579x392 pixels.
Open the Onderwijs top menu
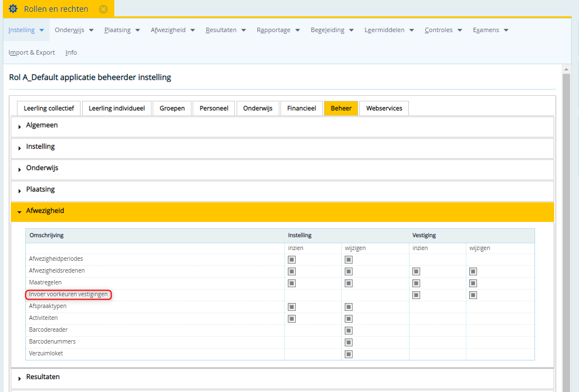tap(74, 30)
